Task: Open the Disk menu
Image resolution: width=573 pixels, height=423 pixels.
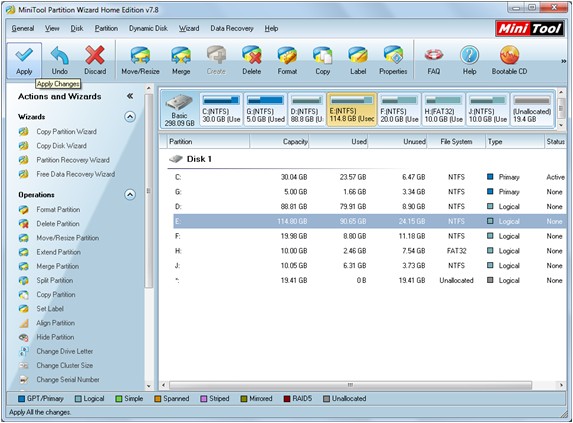Action: [77, 28]
